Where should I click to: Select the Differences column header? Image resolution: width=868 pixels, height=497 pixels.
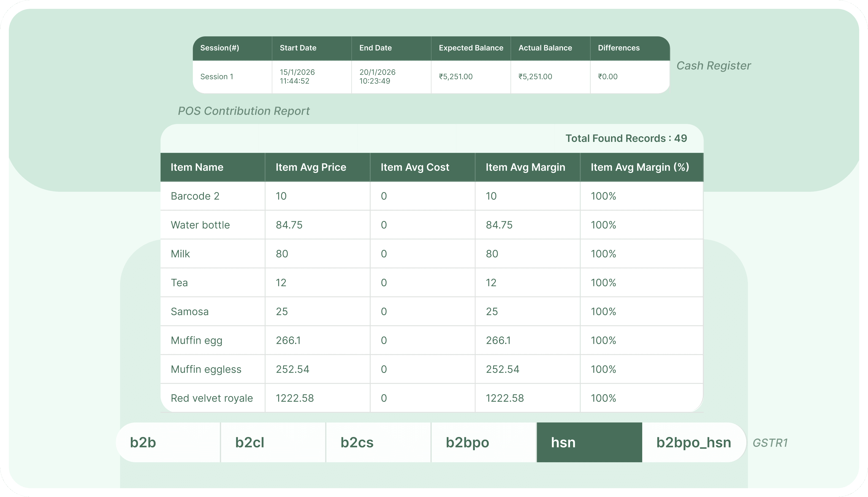click(x=619, y=48)
